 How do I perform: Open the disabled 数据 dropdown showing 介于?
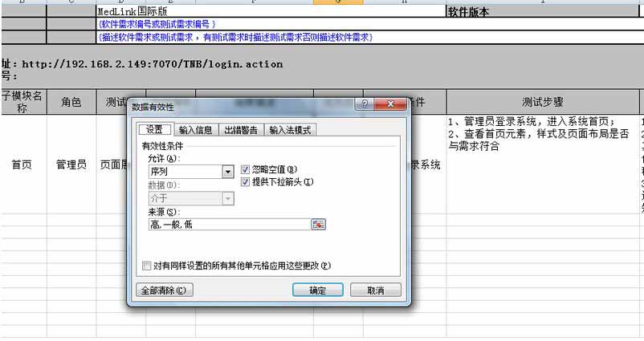pos(191,199)
